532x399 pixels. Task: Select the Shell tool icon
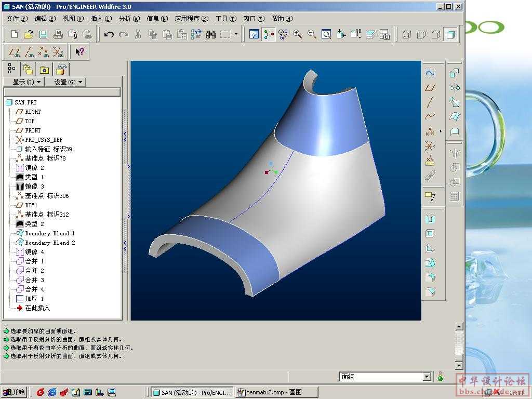[x=430, y=233]
